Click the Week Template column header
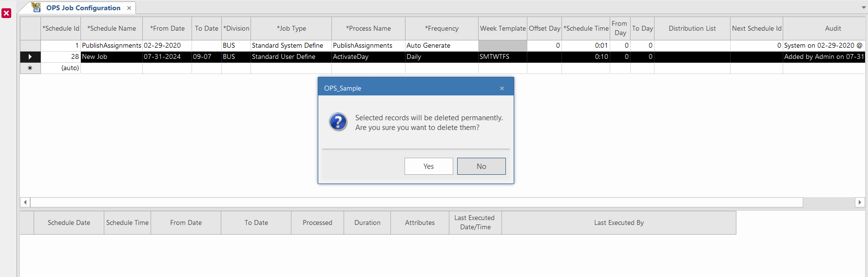 pos(503,28)
